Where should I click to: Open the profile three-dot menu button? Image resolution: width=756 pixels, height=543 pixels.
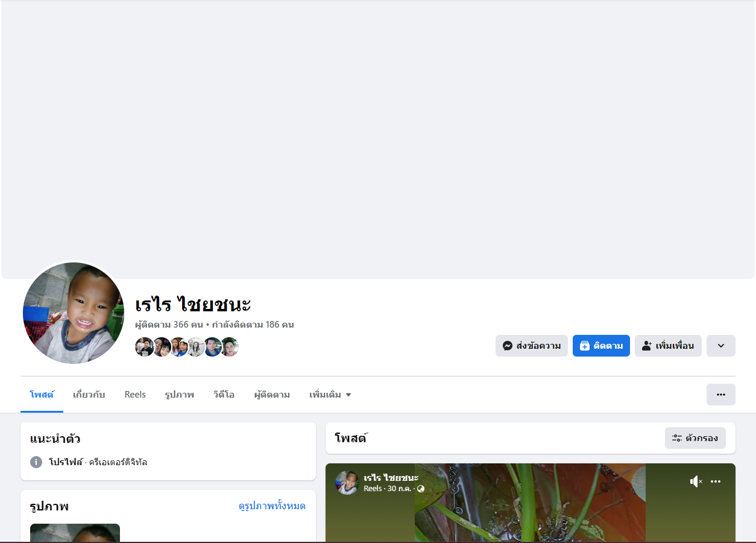tap(721, 395)
